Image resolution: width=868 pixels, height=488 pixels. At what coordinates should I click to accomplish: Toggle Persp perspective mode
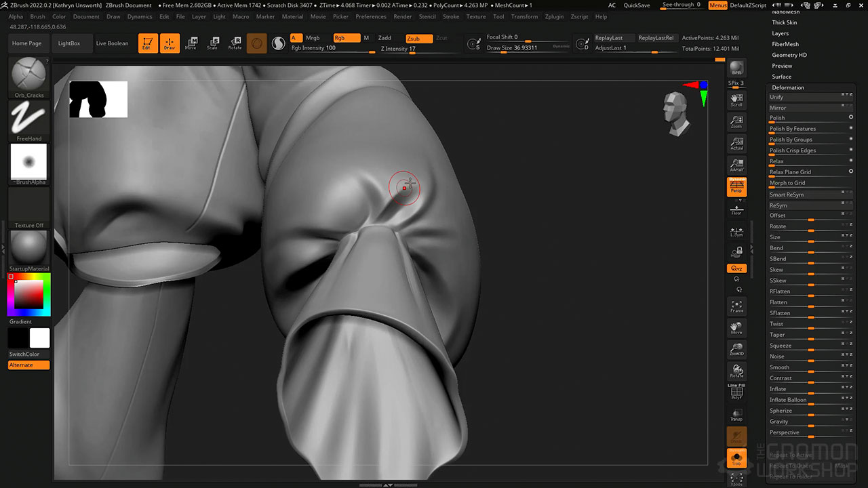pyautogui.click(x=736, y=187)
